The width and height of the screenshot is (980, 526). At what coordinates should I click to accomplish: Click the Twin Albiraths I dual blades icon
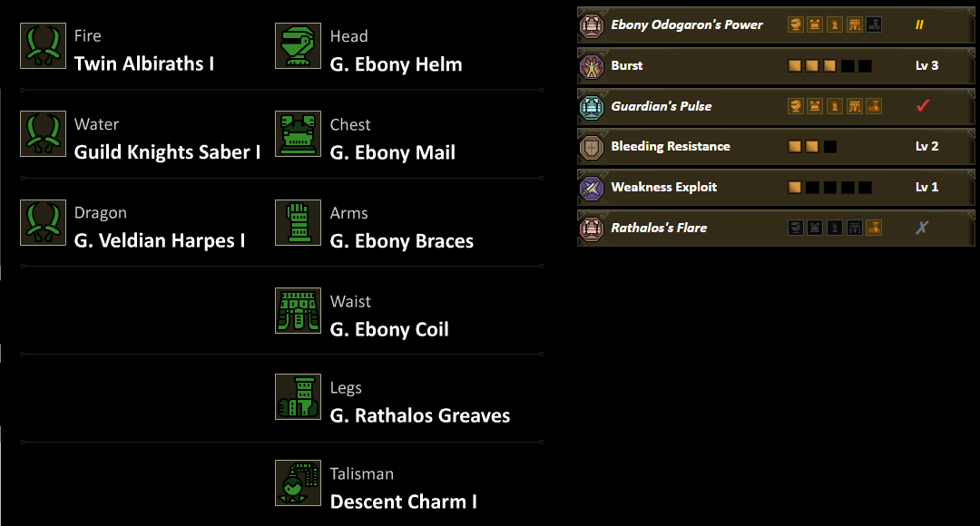point(43,46)
